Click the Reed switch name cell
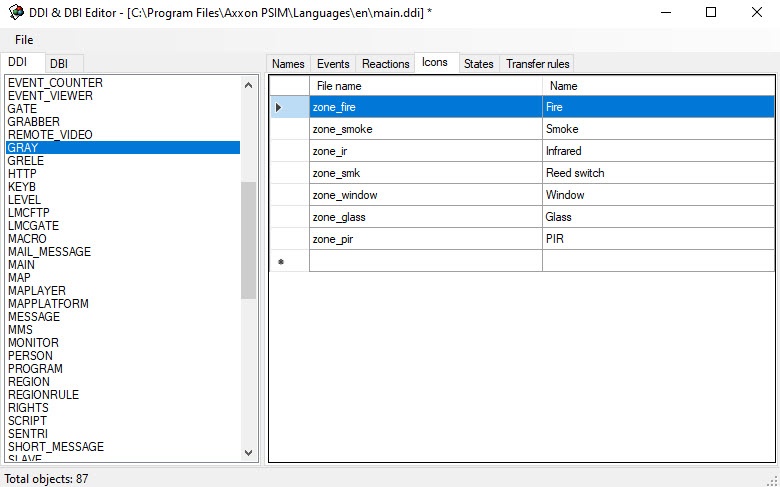Screen dimensions: 780x487 pos(659,173)
